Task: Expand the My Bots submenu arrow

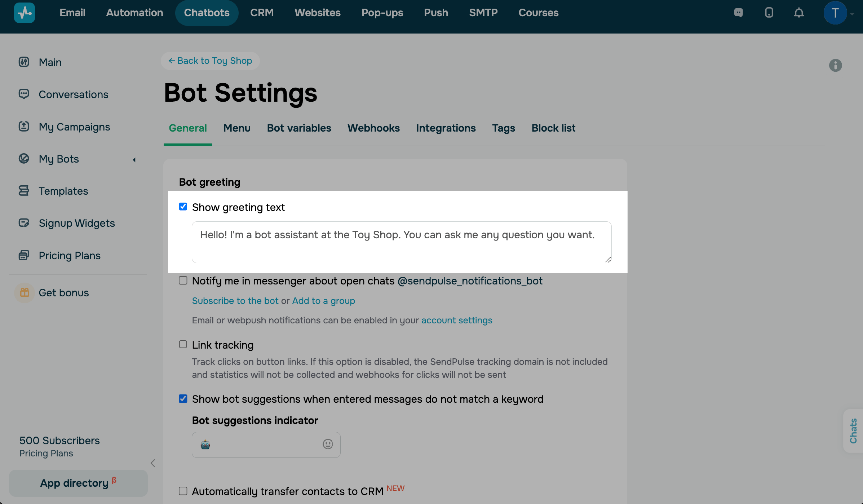Action: [x=134, y=159]
